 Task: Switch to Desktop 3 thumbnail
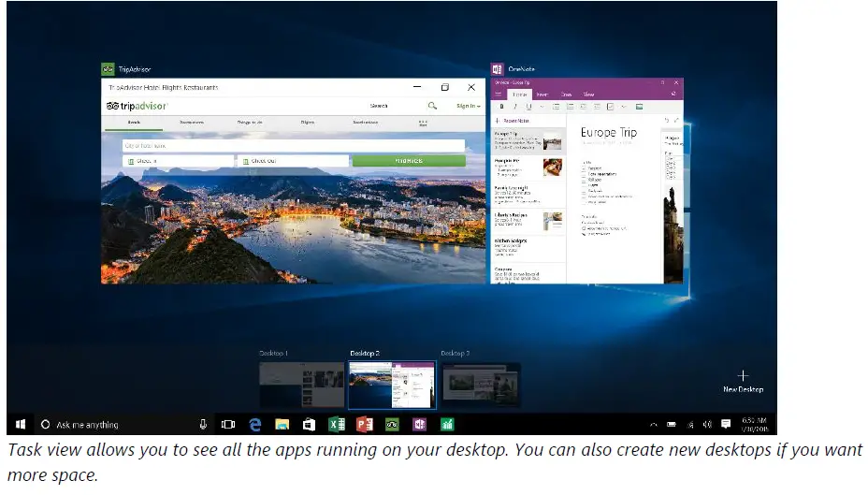(481, 385)
